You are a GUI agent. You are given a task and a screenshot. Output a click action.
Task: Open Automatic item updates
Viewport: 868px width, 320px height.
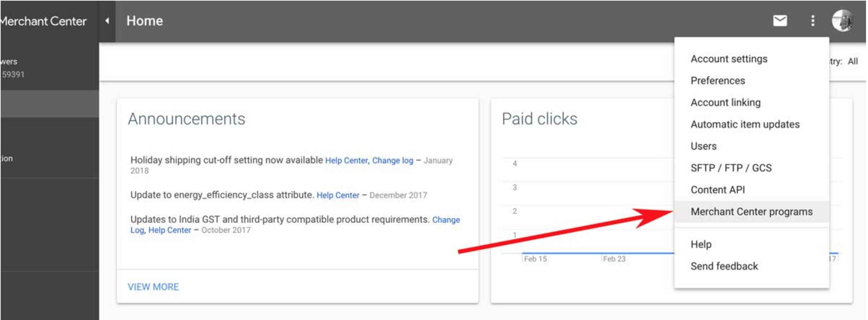(x=751, y=124)
